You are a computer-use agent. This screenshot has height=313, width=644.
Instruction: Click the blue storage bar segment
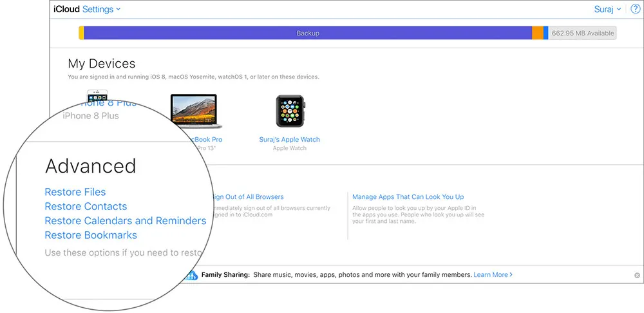[x=545, y=33]
